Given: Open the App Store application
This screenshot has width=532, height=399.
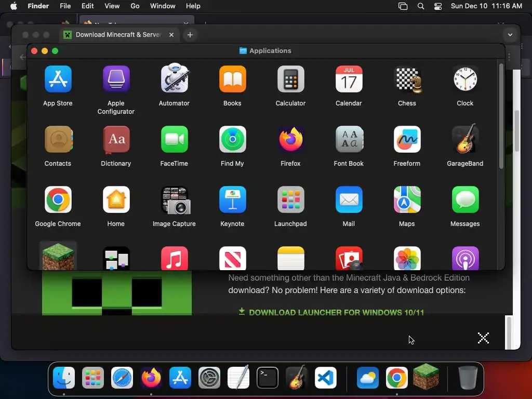Looking at the screenshot, I should tap(58, 79).
